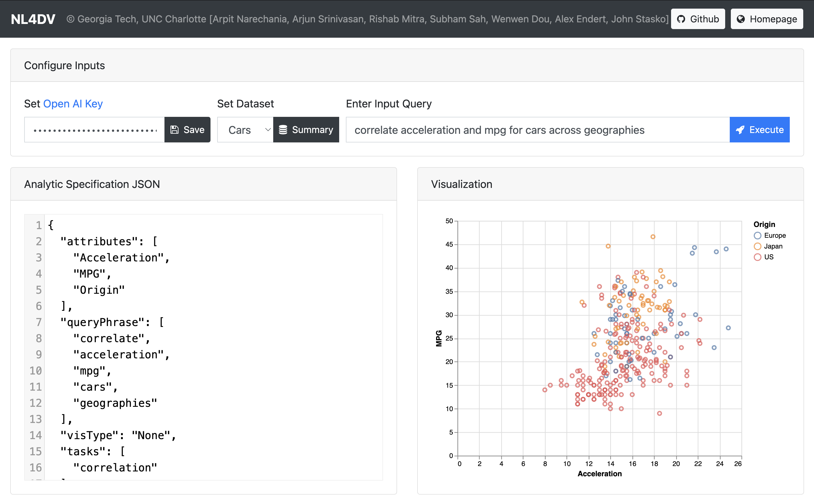This screenshot has width=814, height=504.
Task: Click the "cars" value on JSON line 11
Action: pos(92,387)
